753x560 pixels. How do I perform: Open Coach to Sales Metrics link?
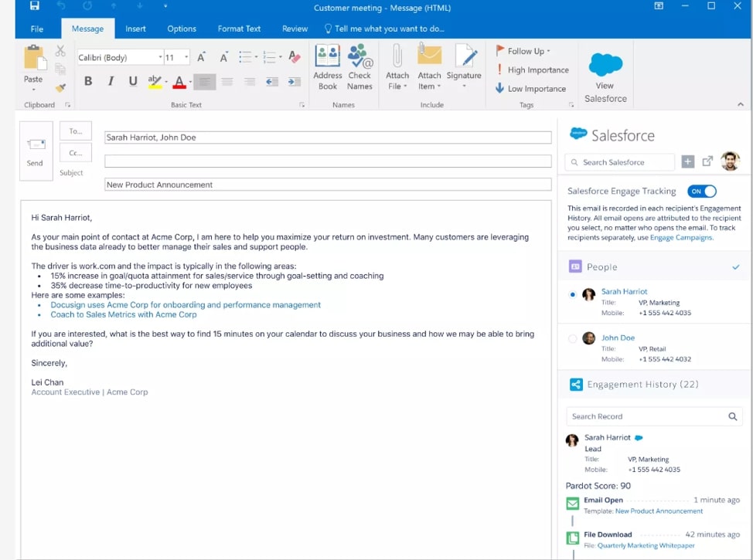(x=124, y=315)
